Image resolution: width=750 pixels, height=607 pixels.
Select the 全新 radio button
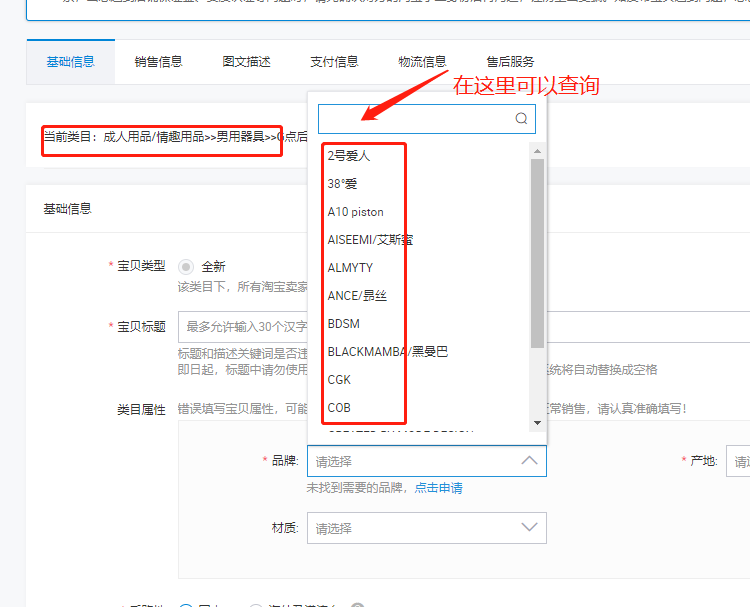point(186,266)
